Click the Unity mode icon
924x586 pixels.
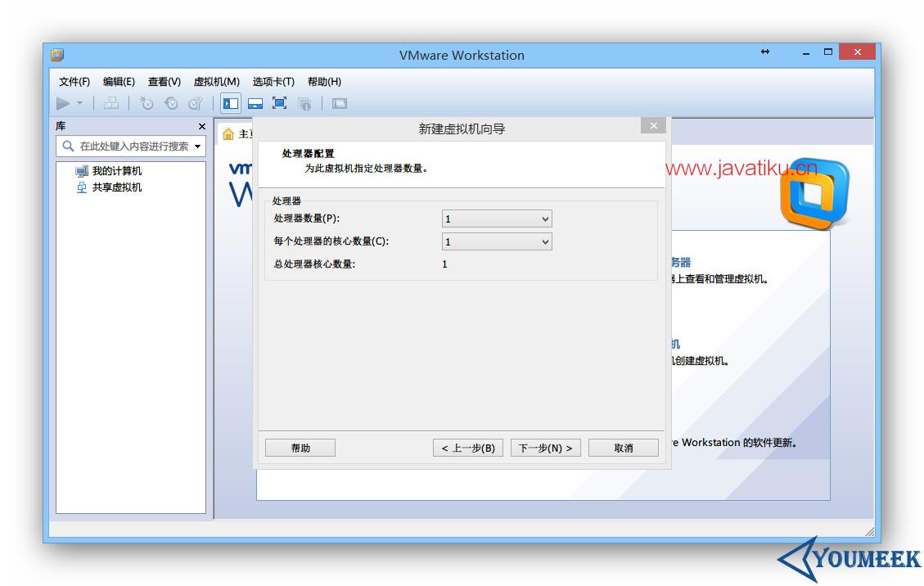pyautogui.click(x=304, y=104)
